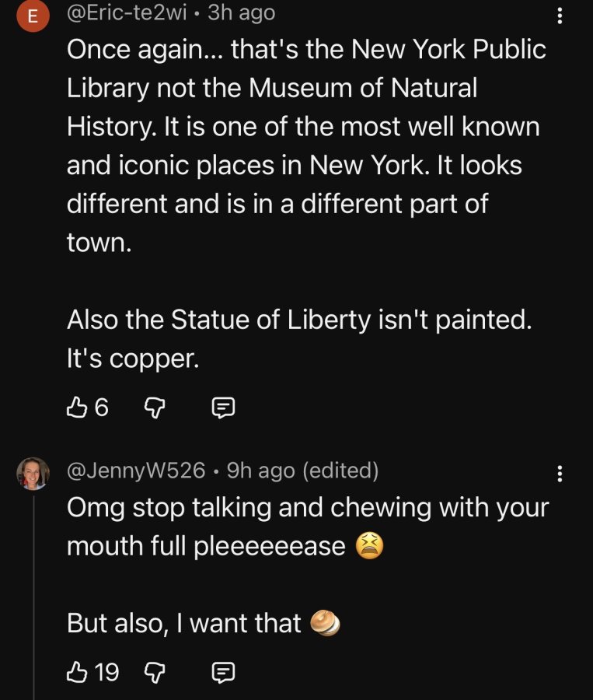593x700 pixels.
Task: Click the '9h ago (edited)' timestamp
Action: click(x=302, y=470)
